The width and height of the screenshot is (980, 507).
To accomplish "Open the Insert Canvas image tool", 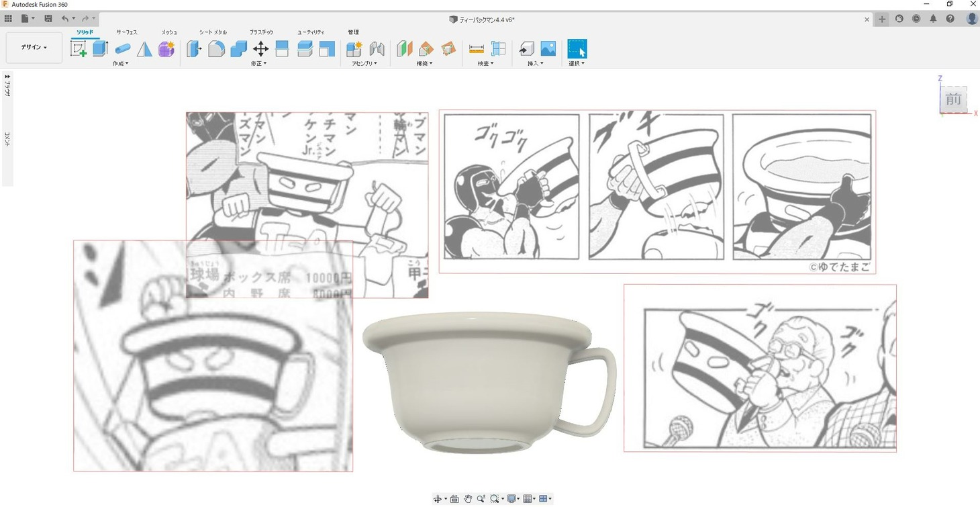I will click(x=548, y=49).
